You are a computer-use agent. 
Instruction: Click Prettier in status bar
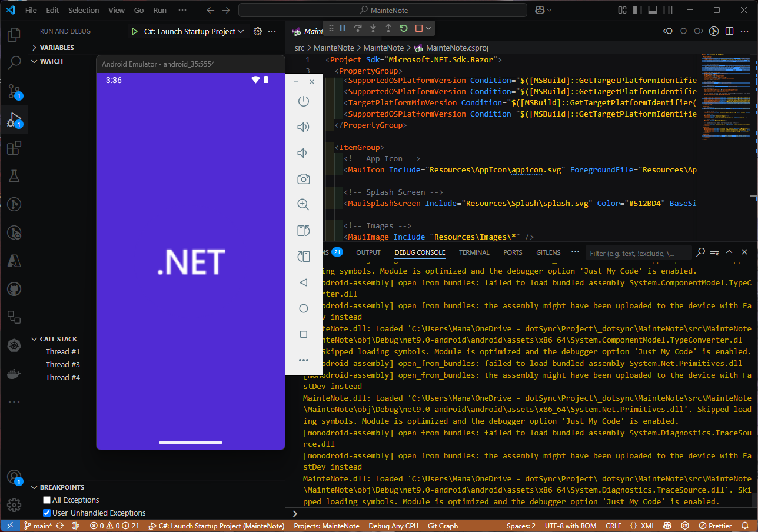tap(715, 526)
